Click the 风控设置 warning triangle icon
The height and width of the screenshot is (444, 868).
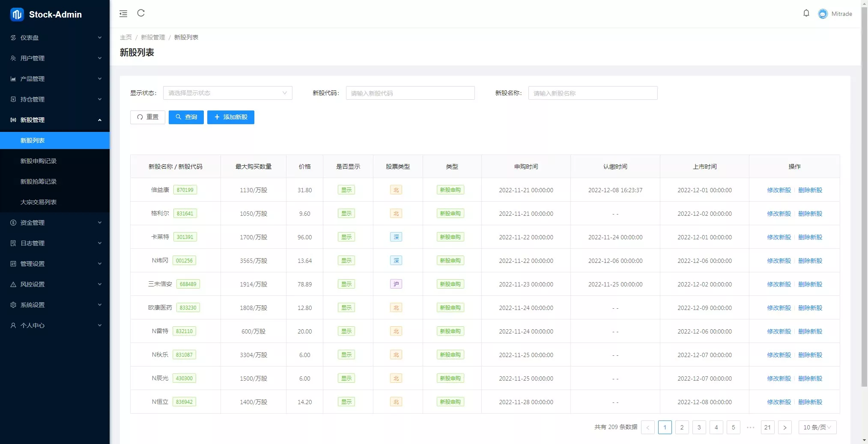(x=13, y=284)
